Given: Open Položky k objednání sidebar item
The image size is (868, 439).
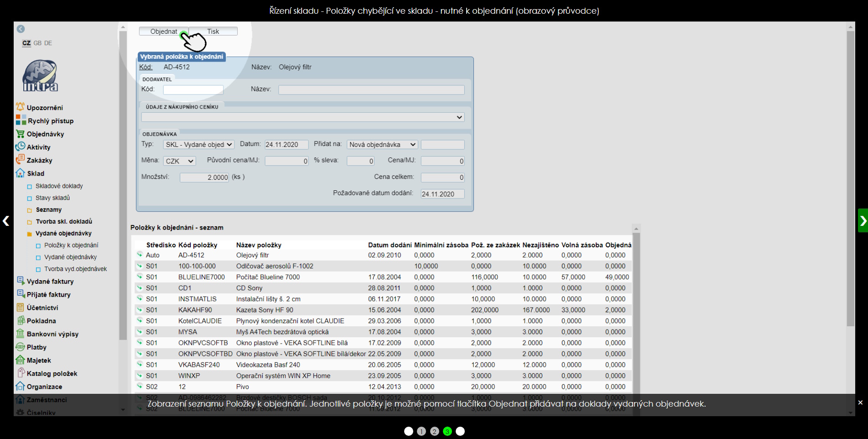Looking at the screenshot, I should [71, 245].
